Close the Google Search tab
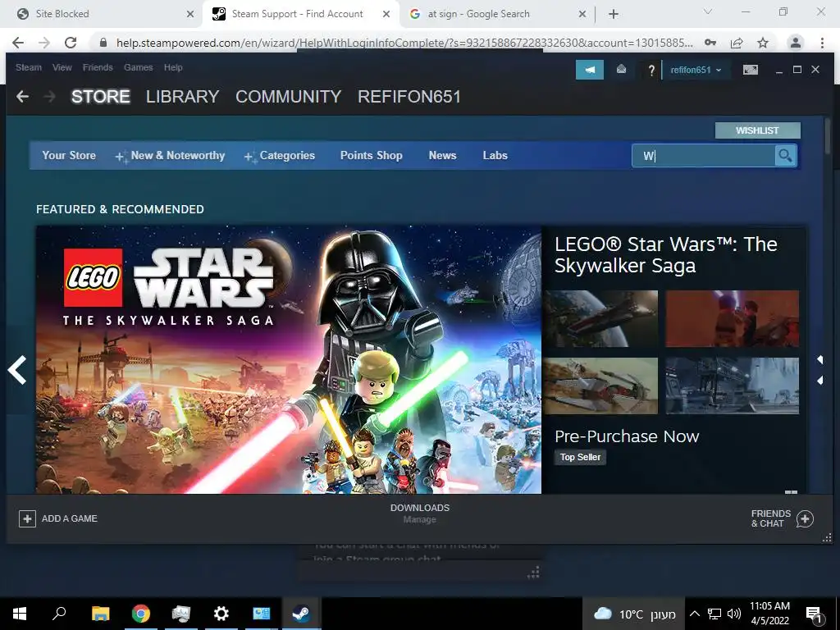840x630 pixels. (582, 14)
